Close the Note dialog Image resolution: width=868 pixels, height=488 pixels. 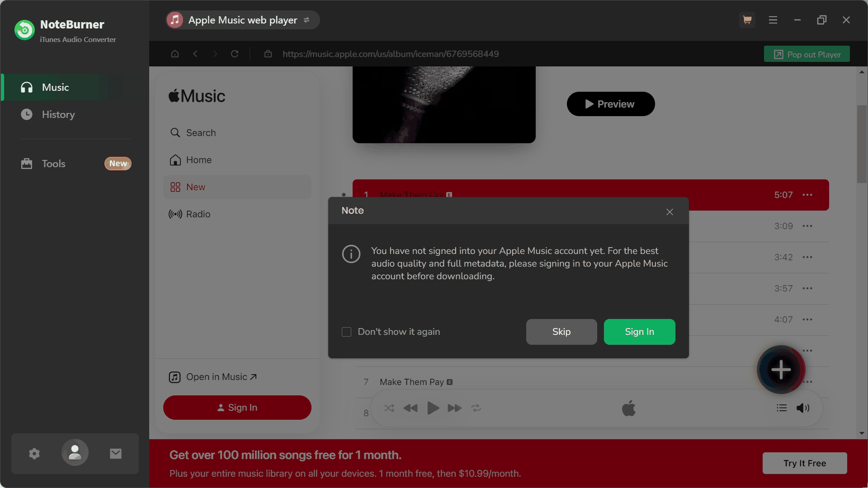pos(670,212)
